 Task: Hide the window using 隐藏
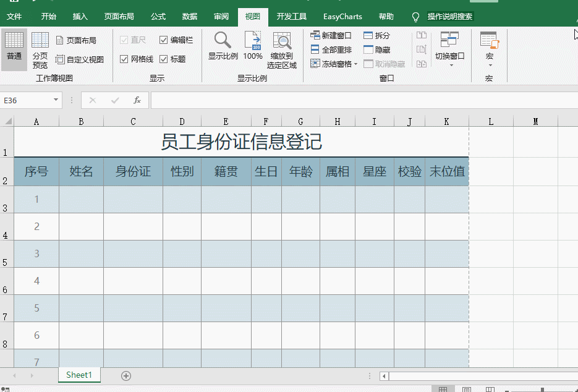click(x=382, y=49)
